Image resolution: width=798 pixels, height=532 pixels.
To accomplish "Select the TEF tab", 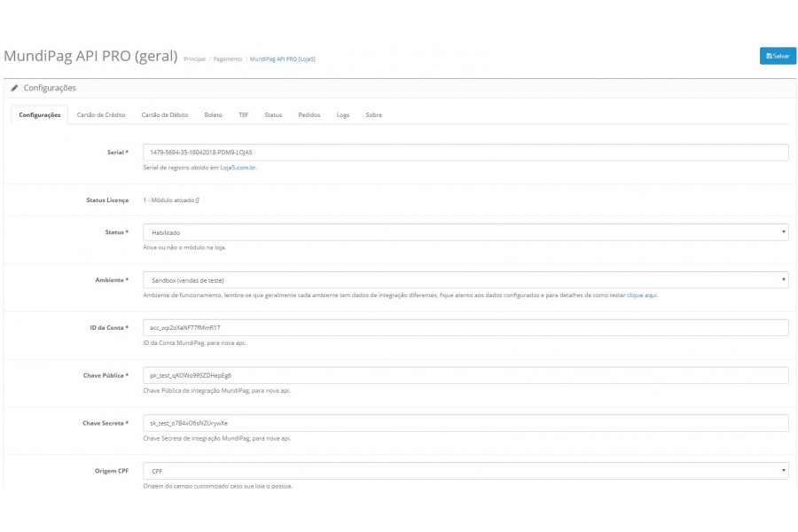I will click(x=244, y=115).
